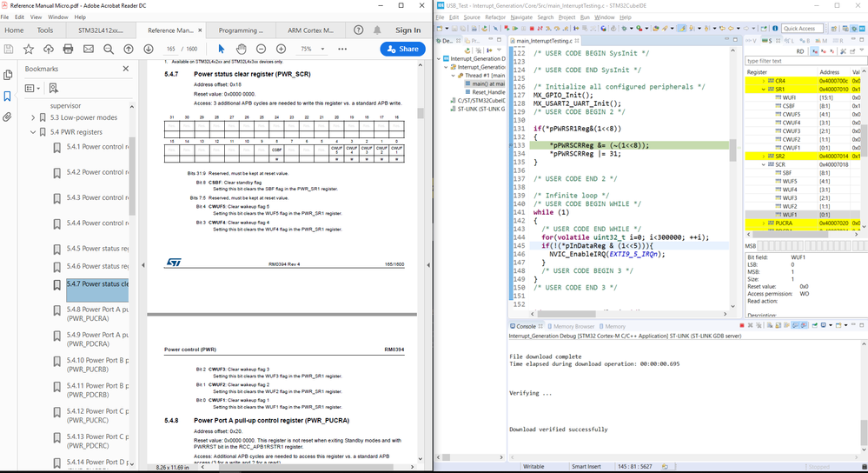Click the red Terminate button in CubeIDE toolbar
868x473 pixels.
[x=532, y=28]
